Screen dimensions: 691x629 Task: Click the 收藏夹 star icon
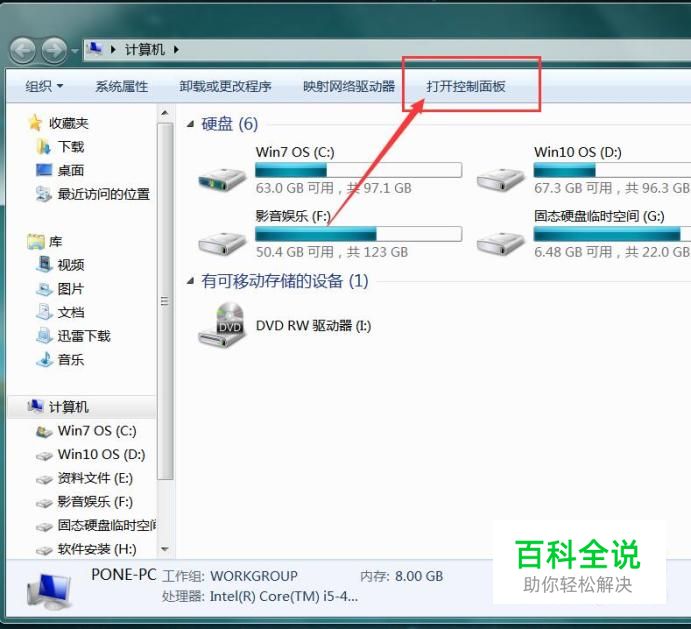point(35,123)
